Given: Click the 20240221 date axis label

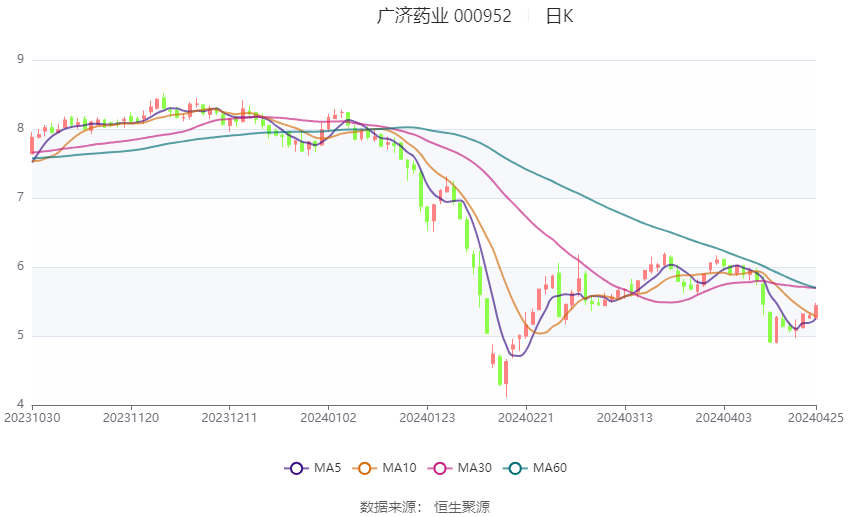Looking at the screenshot, I should [526, 418].
